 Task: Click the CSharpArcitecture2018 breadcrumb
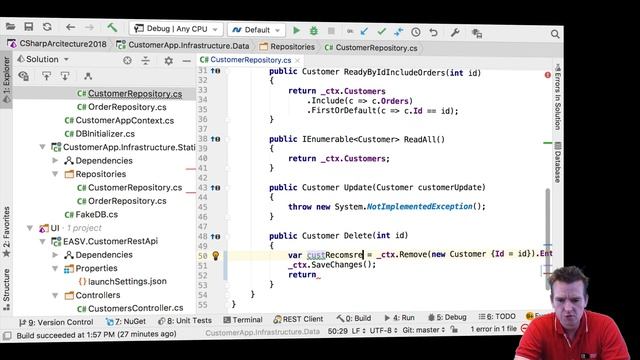click(x=57, y=44)
